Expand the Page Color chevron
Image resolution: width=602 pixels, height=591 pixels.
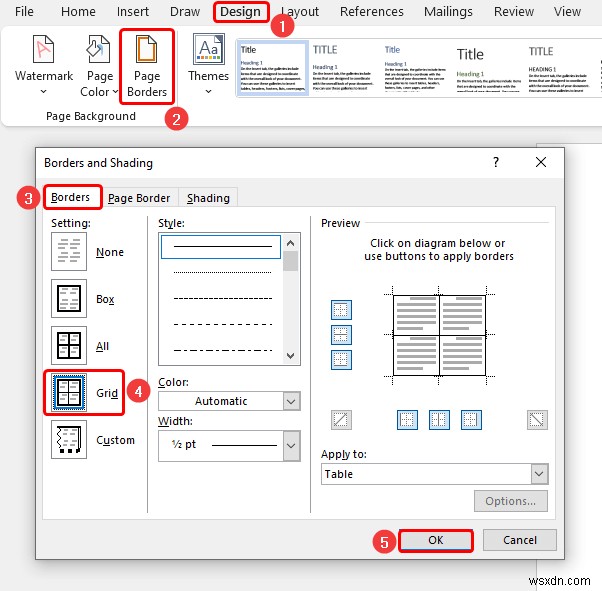tap(115, 92)
